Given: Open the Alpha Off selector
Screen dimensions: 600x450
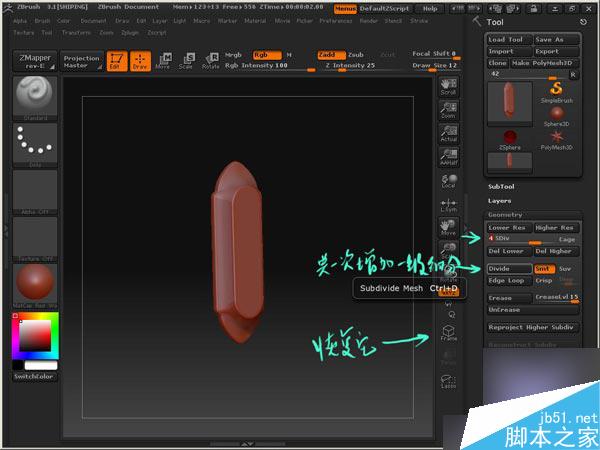Looking at the screenshot, I should tap(35, 192).
